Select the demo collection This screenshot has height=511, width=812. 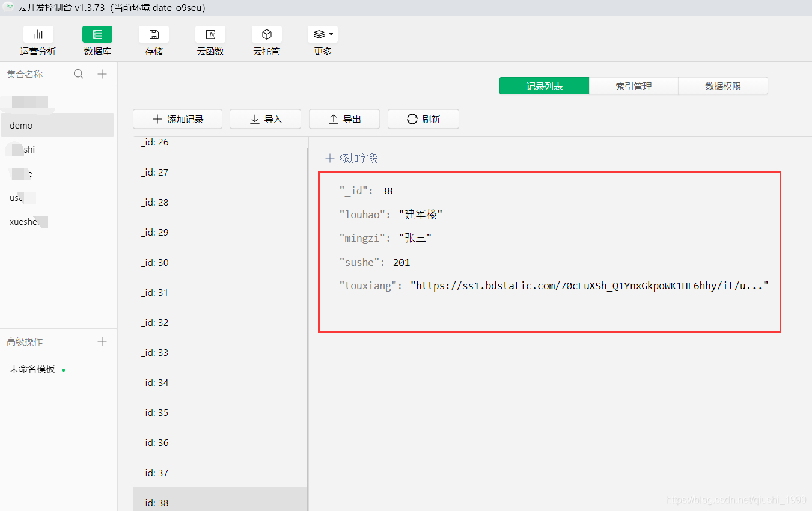[57, 125]
